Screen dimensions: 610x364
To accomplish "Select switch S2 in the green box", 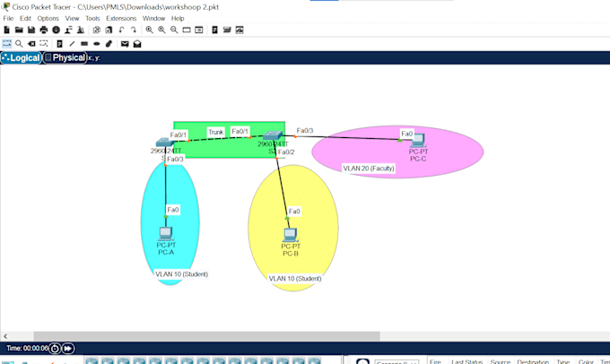I will (273, 135).
